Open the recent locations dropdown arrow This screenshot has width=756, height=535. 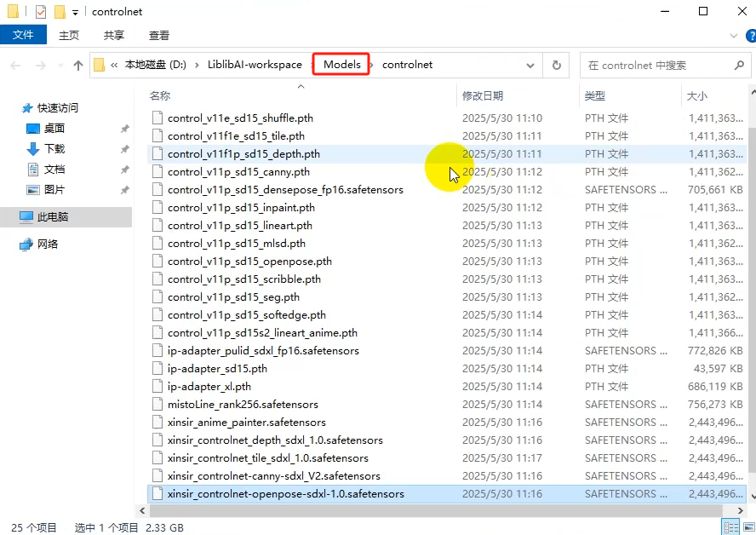point(60,66)
